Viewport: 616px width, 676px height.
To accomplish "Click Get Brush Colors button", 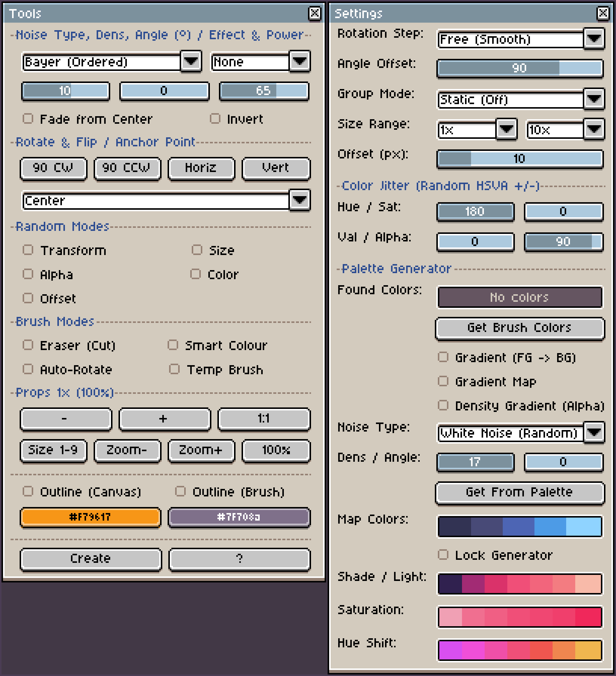I will pyautogui.click(x=519, y=328).
